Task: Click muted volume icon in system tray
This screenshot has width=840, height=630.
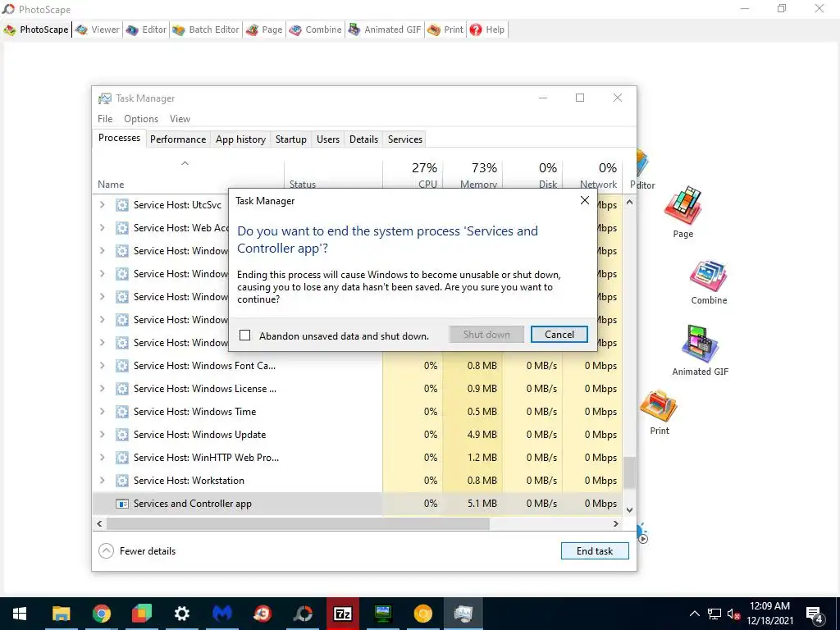Action: coord(733,614)
